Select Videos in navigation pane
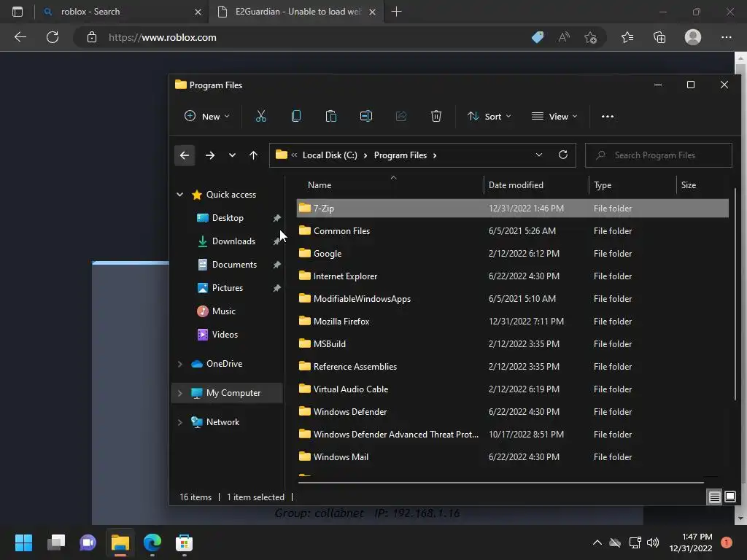Screen dimensions: 747x560 (225, 335)
